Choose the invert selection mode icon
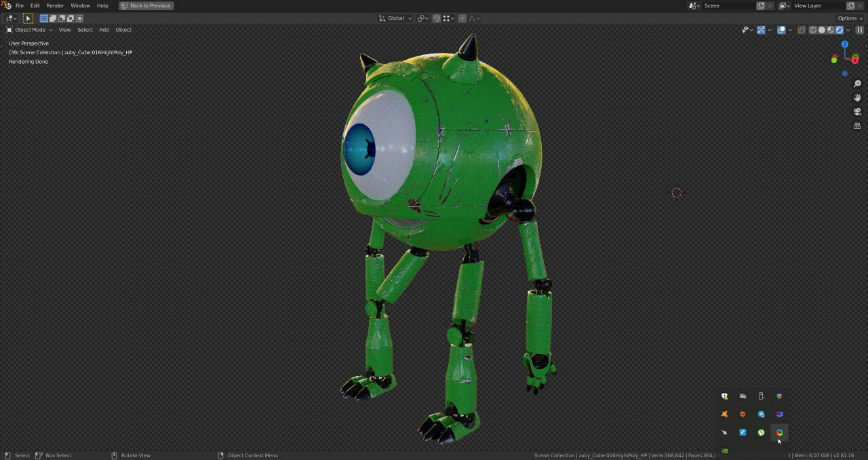868x460 pixels. [x=71, y=18]
